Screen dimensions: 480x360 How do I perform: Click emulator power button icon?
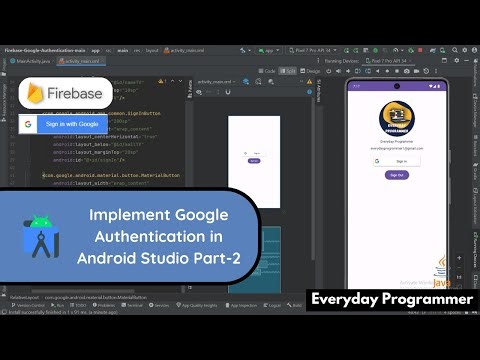point(329,71)
